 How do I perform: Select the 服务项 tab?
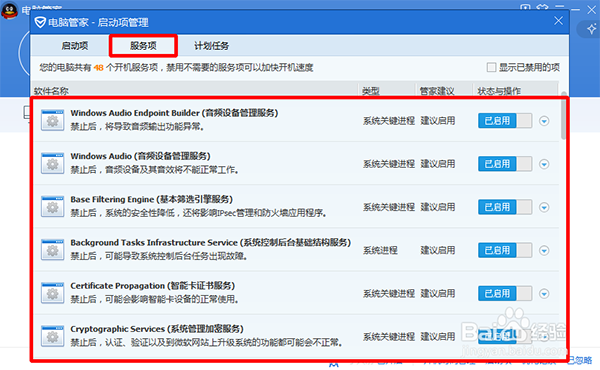click(x=143, y=46)
